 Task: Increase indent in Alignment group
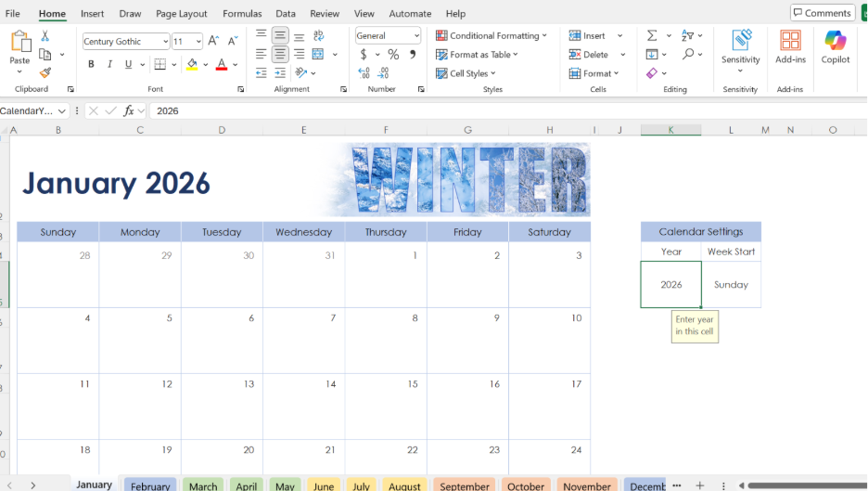tap(280, 72)
